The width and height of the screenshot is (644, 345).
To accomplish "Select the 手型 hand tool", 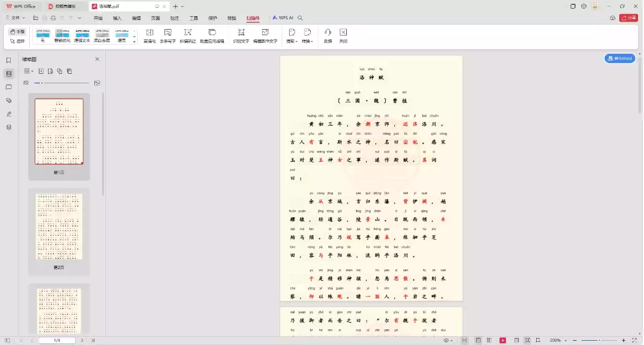I will coord(17,32).
